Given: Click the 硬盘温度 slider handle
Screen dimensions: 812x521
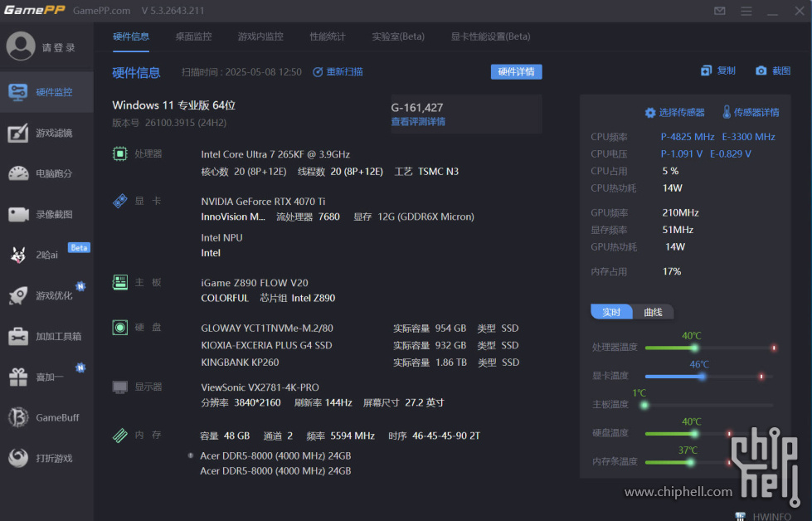Looking at the screenshot, I should click(694, 434).
